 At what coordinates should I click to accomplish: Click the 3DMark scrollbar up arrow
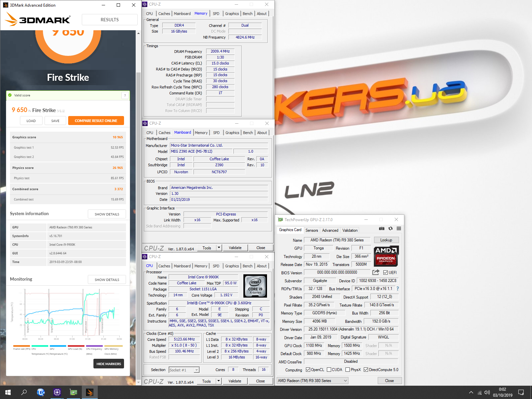click(139, 33)
